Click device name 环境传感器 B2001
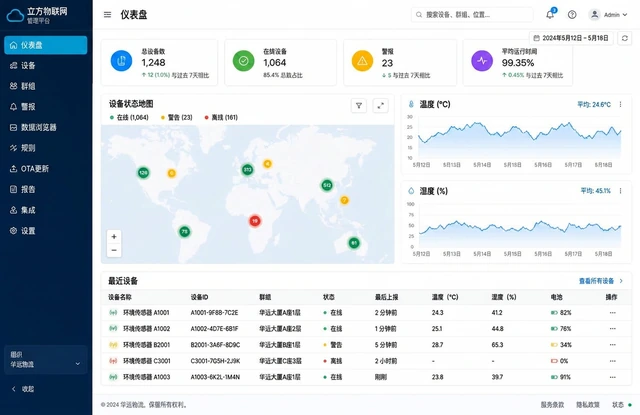640x415 pixels. tap(147, 345)
